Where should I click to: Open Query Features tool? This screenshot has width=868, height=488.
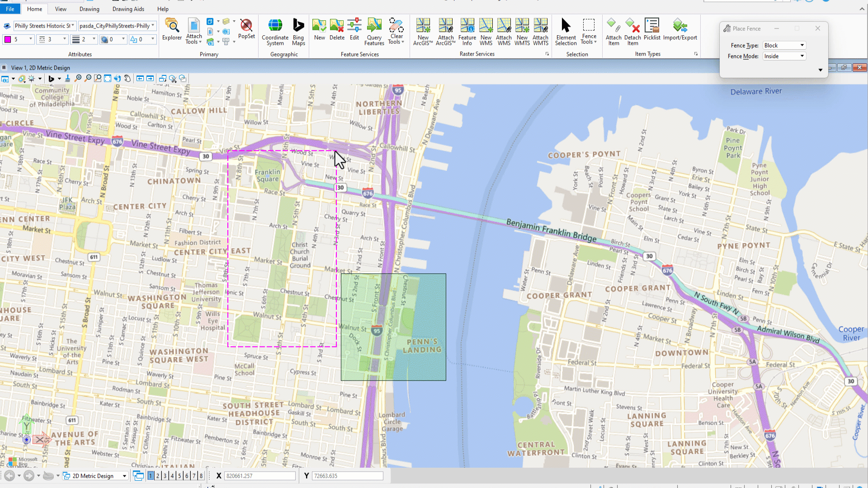pos(374,32)
